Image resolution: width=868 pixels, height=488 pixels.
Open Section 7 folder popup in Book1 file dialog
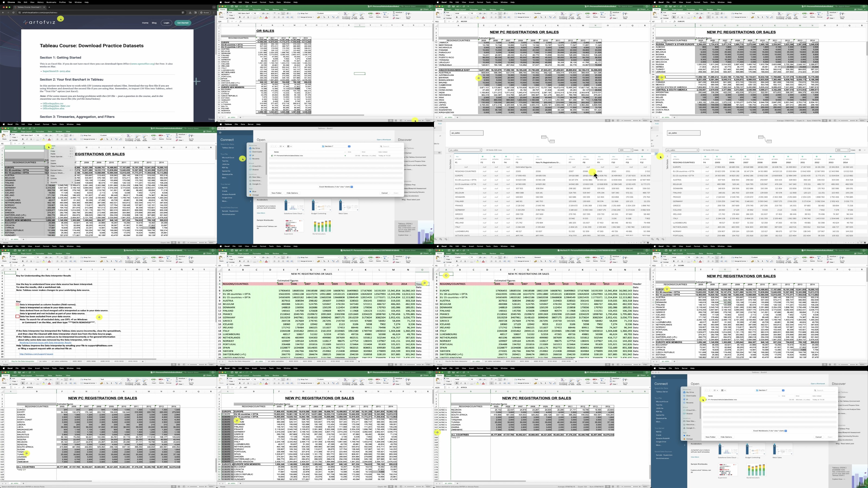coord(336,146)
